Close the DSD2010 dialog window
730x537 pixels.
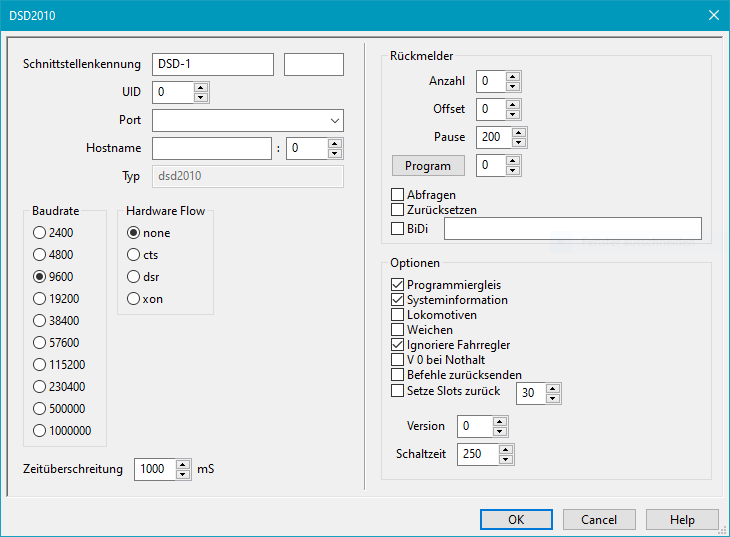coord(713,15)
